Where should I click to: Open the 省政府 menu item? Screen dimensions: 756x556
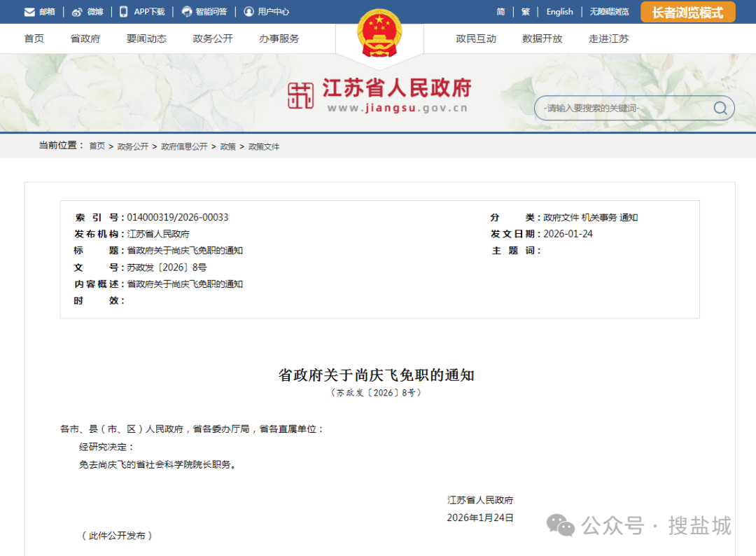[x=85, y=39]
